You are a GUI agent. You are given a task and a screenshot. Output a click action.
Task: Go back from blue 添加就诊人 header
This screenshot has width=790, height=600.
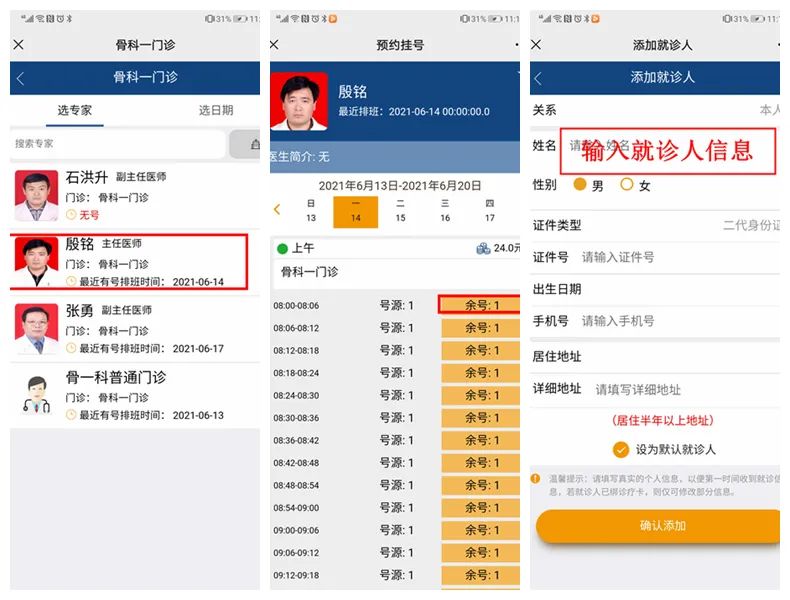pos(538,78)
